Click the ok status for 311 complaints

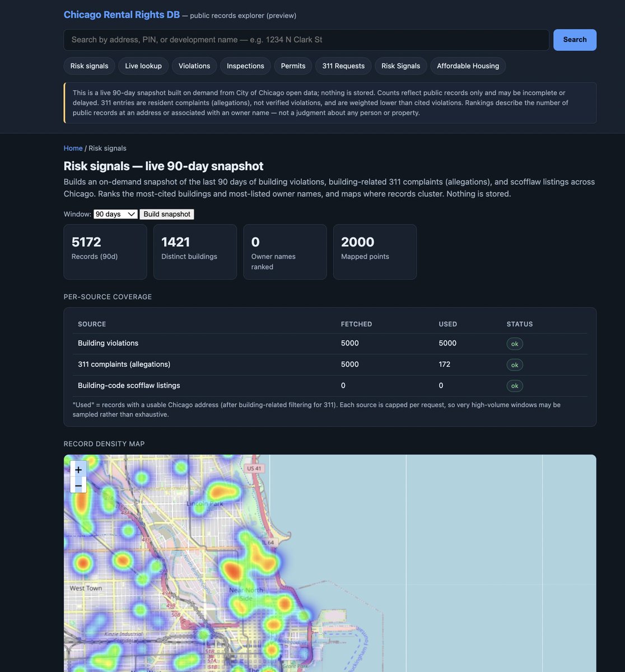pyautogui.click(x=515, y=365)
